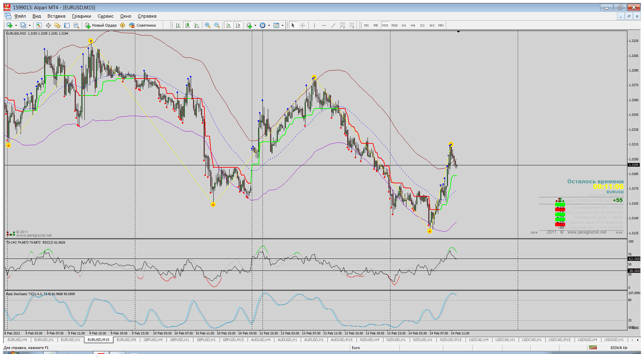Grab the chart shift triangle marker
This screenshot has height=354, width=644.
pyautogui.click(x=458, y=32)
